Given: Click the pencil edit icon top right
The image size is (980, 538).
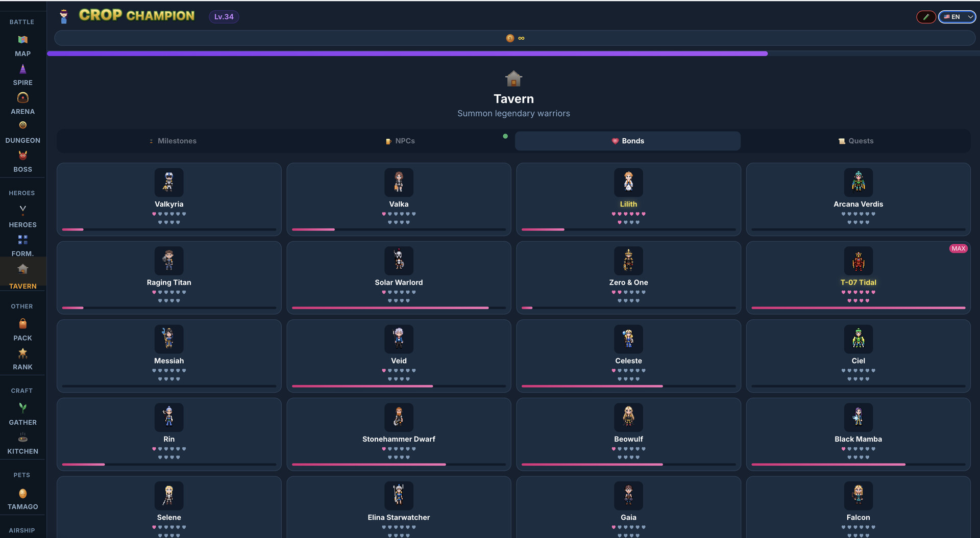Looking at the screenshot, I should (926, 17).
